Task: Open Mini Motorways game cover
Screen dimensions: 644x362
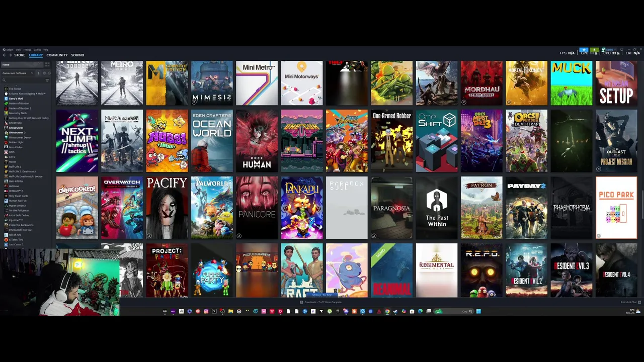Action: pos(302,83)
